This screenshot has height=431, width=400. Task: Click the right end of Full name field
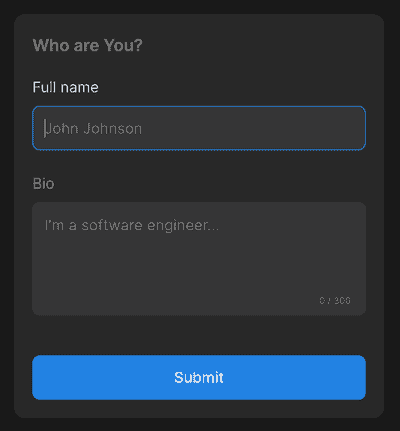pyautogui.click(x=353, y=128)
